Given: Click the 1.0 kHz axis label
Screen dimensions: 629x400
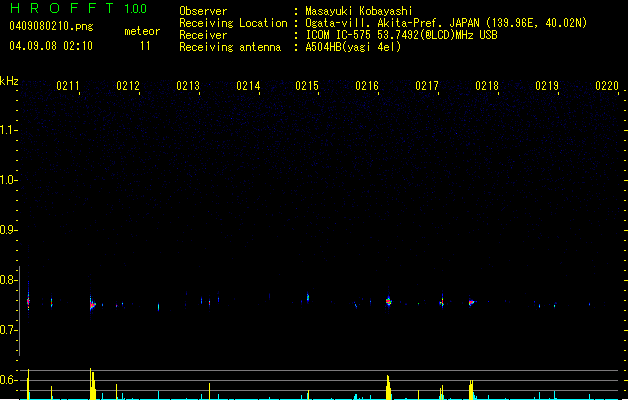Looking at the screenshot, I should coord(8,180).
